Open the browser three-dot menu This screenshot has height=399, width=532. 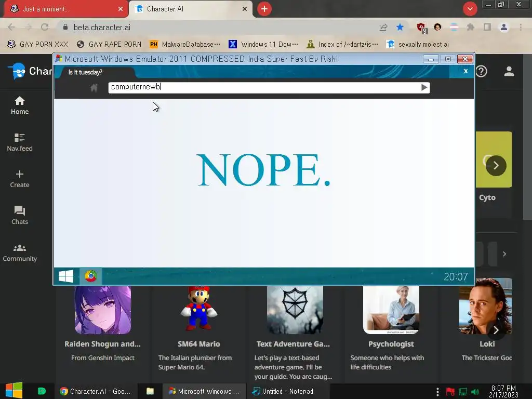(521, 27)
